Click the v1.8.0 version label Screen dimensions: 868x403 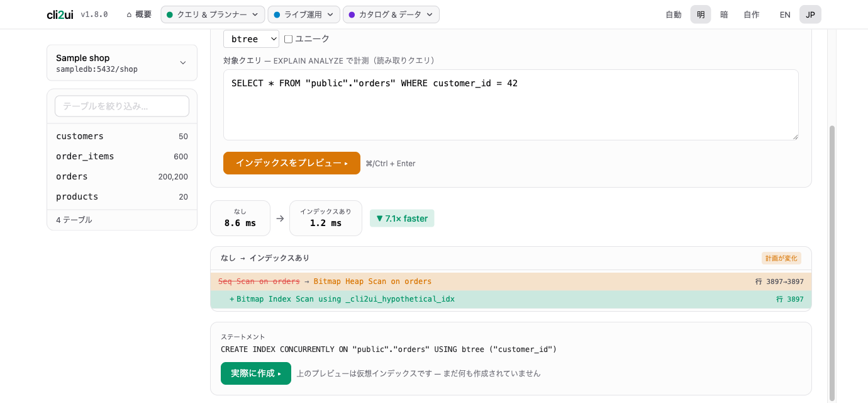click(x=94, y=14)
